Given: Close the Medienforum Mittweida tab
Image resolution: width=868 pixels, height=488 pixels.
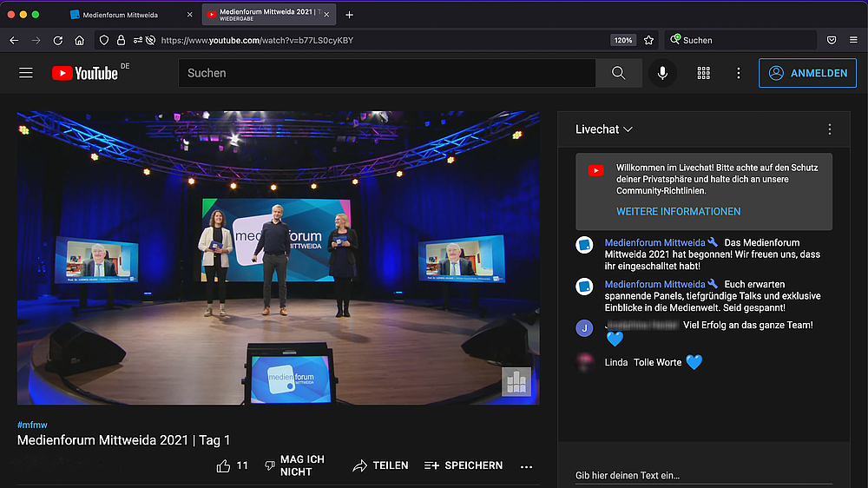Looking at the screenshot, I should coord(190,15).
